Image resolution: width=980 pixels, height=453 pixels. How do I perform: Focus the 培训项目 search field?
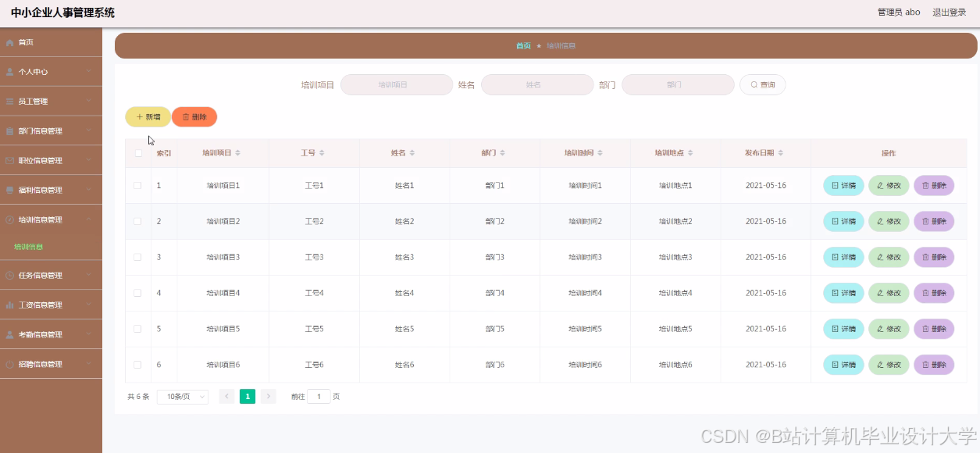point(397,84)
